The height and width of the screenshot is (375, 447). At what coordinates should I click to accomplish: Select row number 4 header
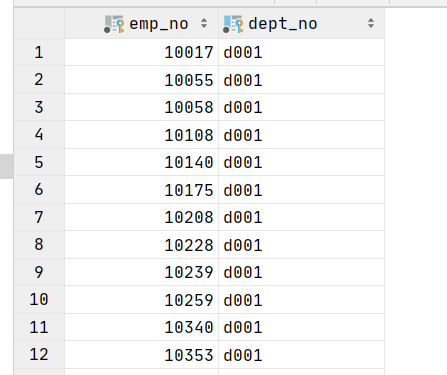click(x=39, y=135)
